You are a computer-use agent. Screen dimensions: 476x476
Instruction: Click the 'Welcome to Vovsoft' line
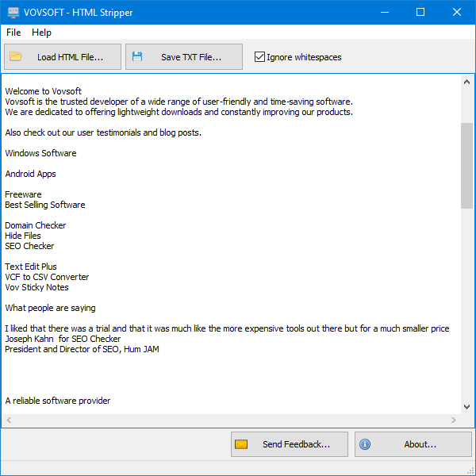coord(43,91)
